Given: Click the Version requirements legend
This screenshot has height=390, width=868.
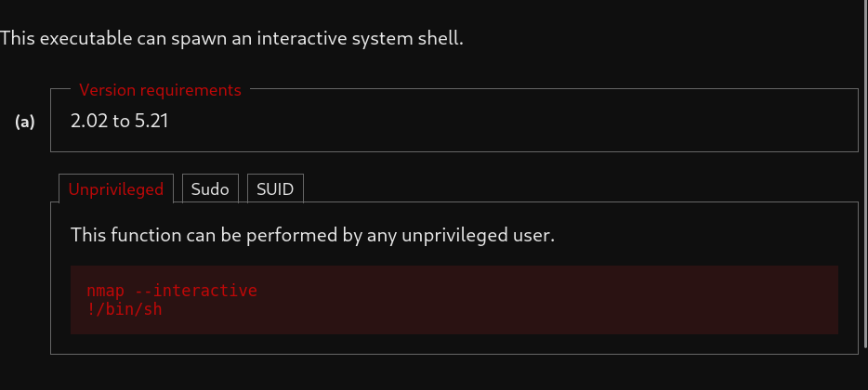Looking at the screenshot, I should click(x=160, y=90).
